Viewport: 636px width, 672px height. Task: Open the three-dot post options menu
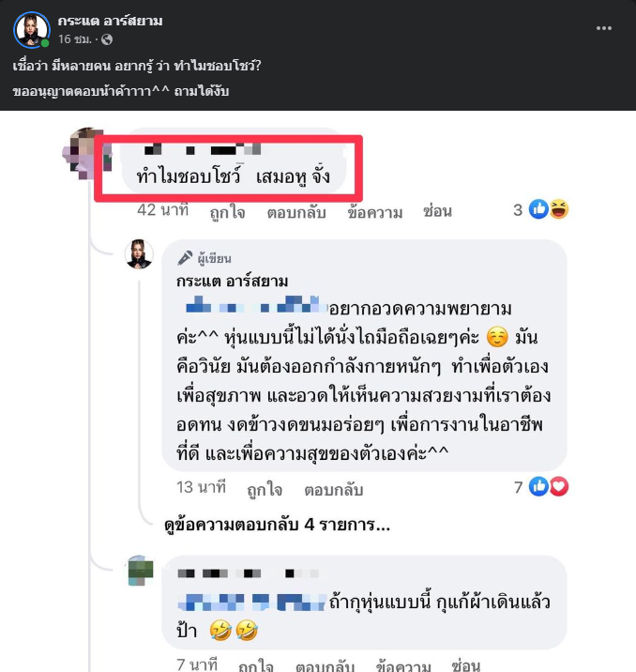[x=605, y=28]
